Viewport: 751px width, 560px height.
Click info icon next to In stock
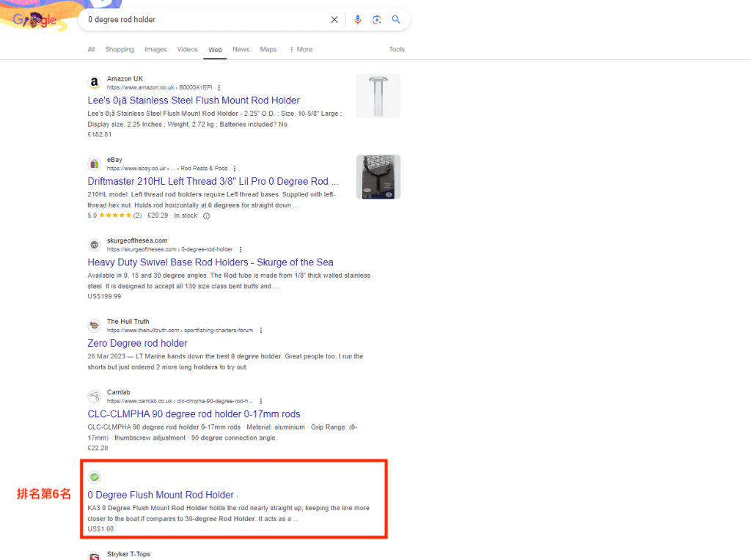[206, 215]
